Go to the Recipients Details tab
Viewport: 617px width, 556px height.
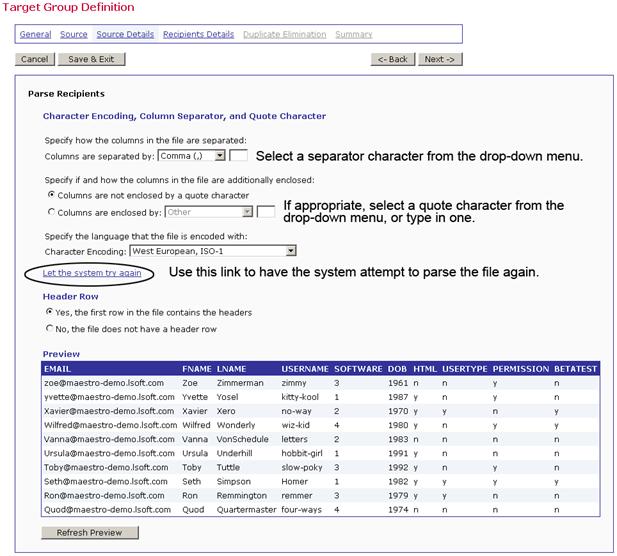coord(198,34)
